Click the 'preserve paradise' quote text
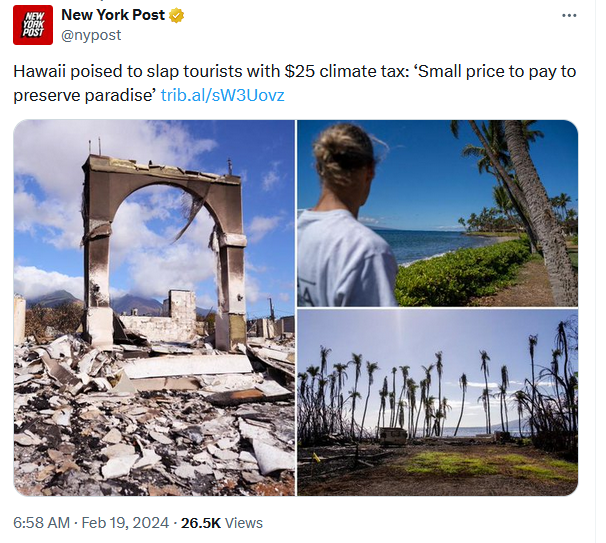The image size is (606, 543). (84, 95)
